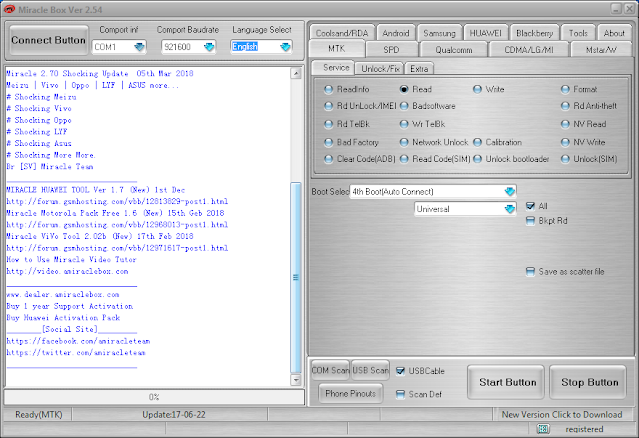Click the registered status icon in status bar
The image size is (639, 438).
click(x=543, y=429)
